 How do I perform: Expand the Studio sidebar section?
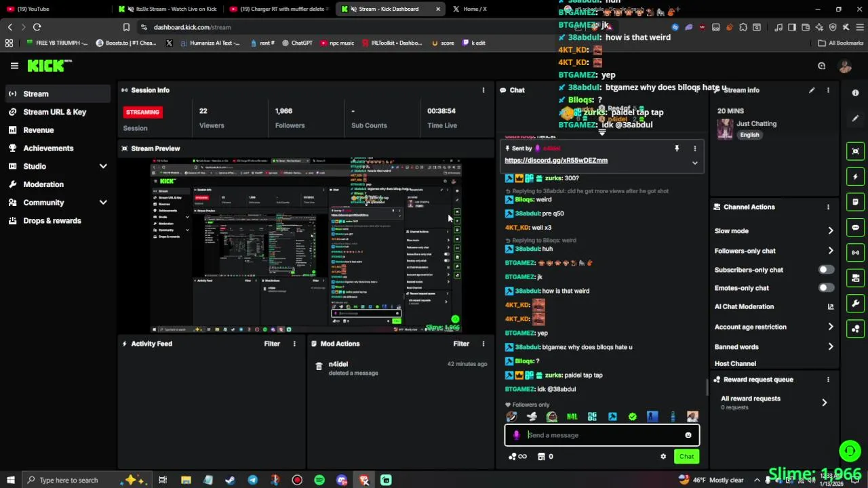[103, 166]
